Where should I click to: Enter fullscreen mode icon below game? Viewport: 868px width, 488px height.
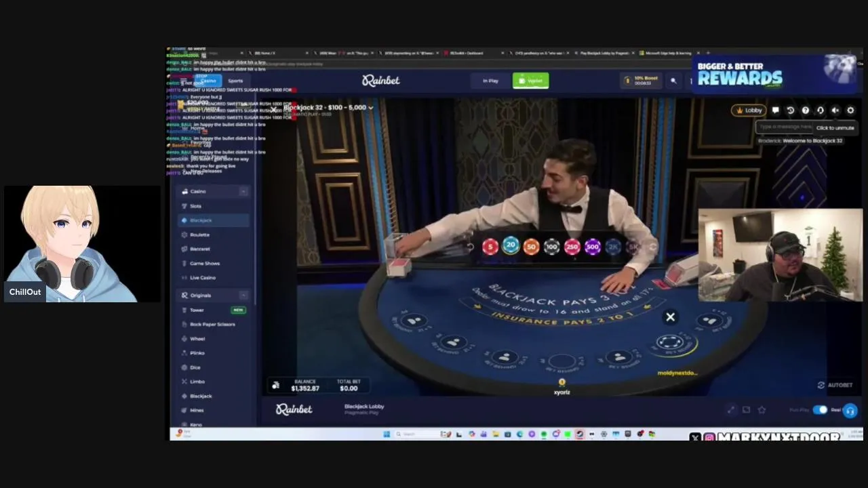coord(731,409)
